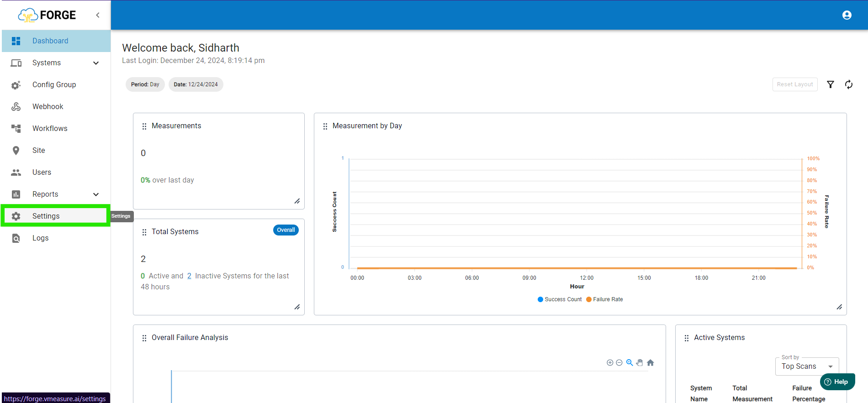
Task: Click the Reports bar chart icon
Action: (x=16, y=194)
